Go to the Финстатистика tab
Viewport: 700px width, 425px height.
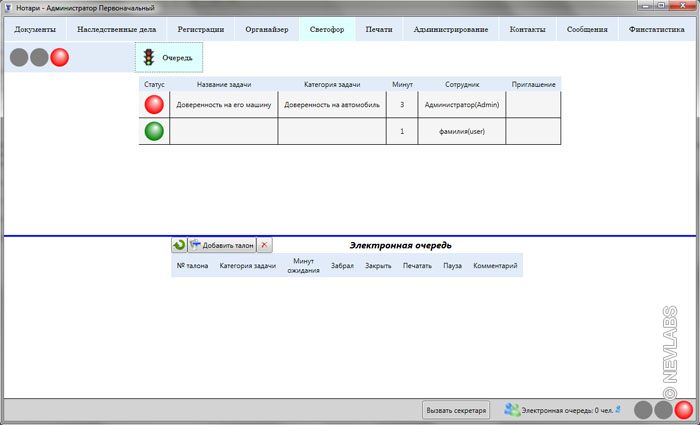pos(656,30)
